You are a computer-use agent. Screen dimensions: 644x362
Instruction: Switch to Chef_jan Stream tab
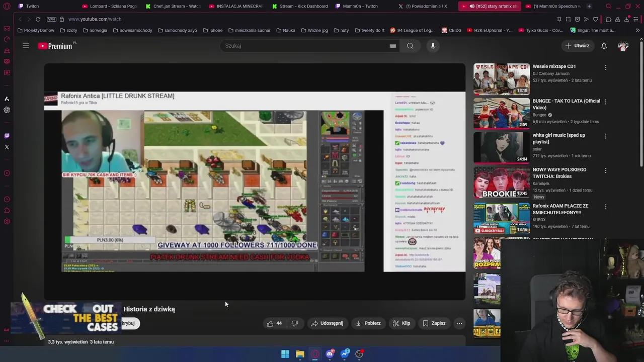click(x=173, y=6)
